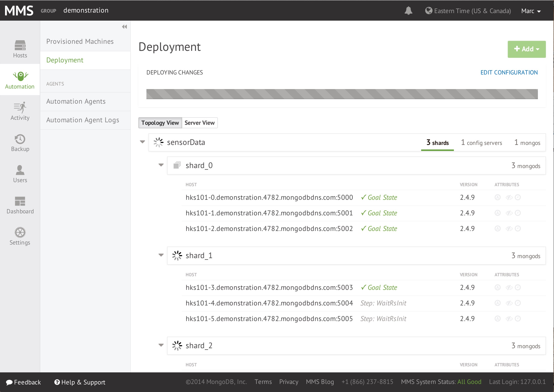Select the 1 config servers tab
The height and width of the screenshot is (392, 554).
click(481, 143)
